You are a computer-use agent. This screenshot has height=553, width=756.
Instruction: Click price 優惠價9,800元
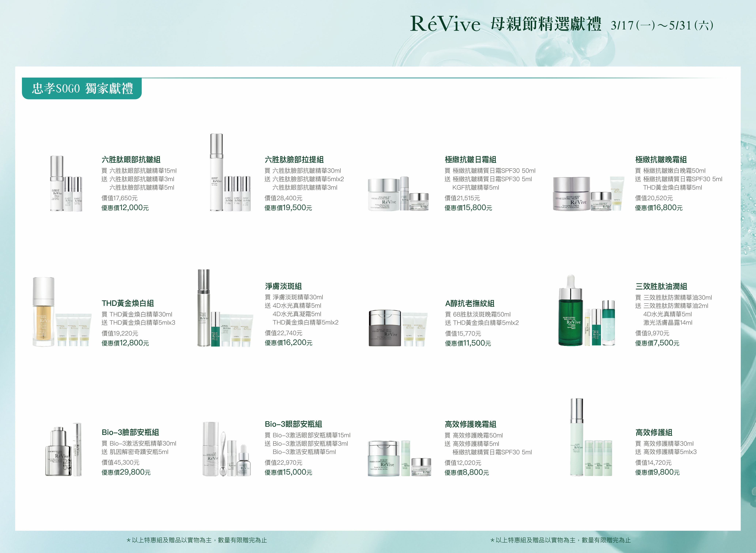coord(657,472)
